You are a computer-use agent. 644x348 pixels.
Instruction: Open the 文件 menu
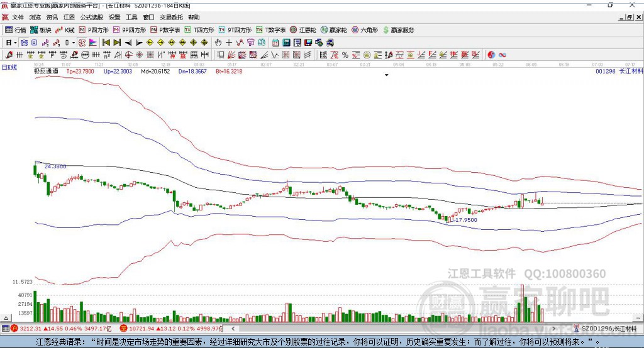click(x=18, y=17)
